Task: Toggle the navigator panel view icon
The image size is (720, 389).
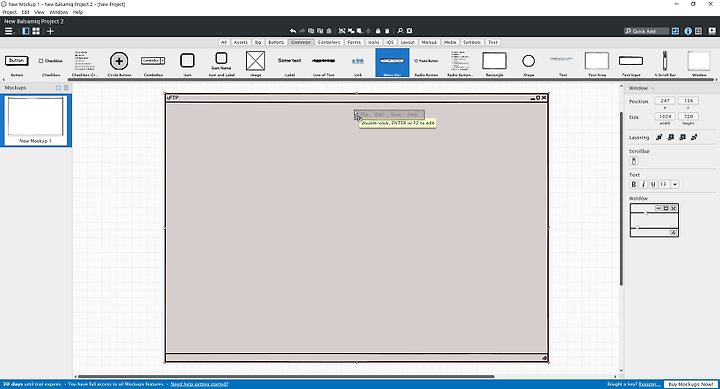Action: click(26, 31)
